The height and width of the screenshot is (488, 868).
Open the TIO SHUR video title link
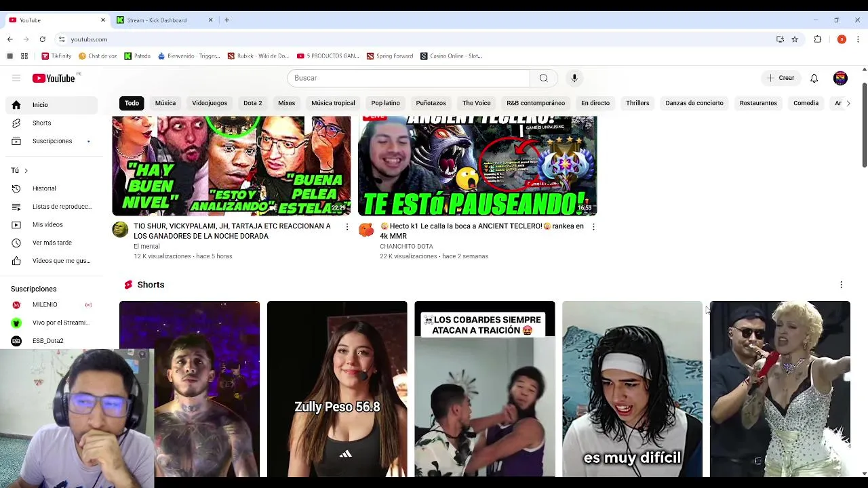pos(232,231)
